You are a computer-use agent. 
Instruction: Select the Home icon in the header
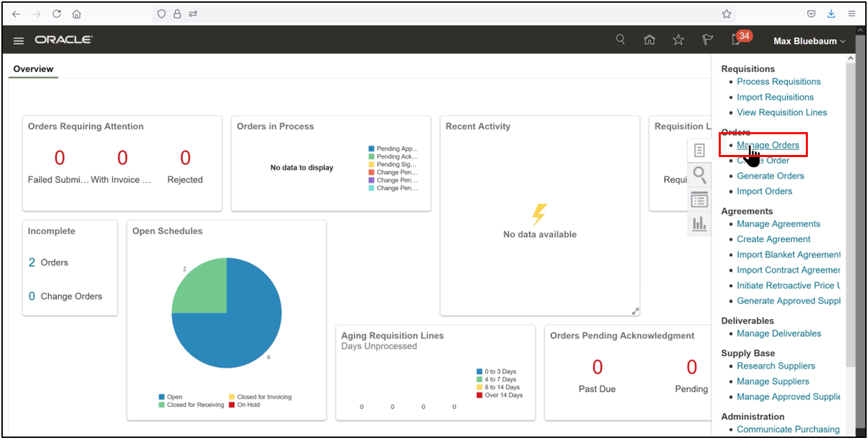(x=649, y=39)
